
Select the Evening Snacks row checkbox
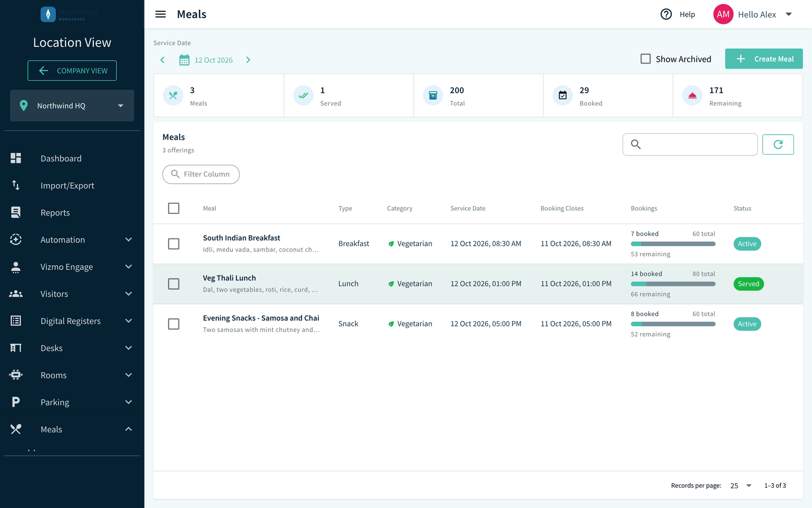[x=174, y=324]
